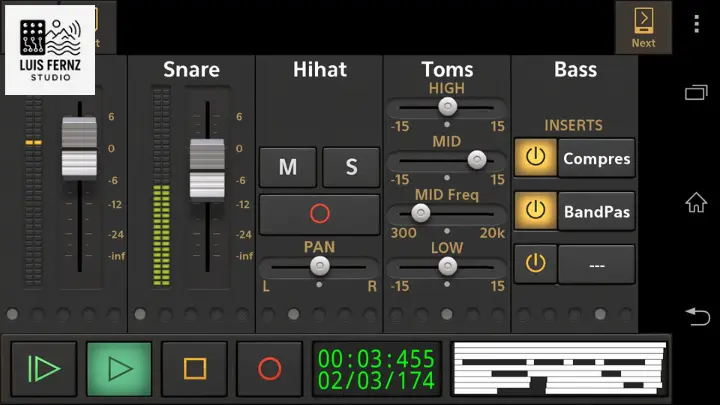Tap the Android back arrow
Image resolution: width=720 pixels, height=405 pixels.
(697, 316)
